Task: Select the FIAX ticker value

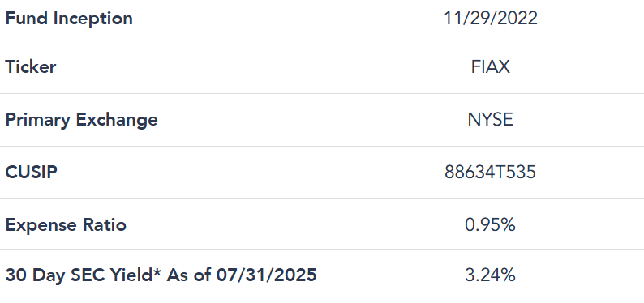Action: click(491, 66)
